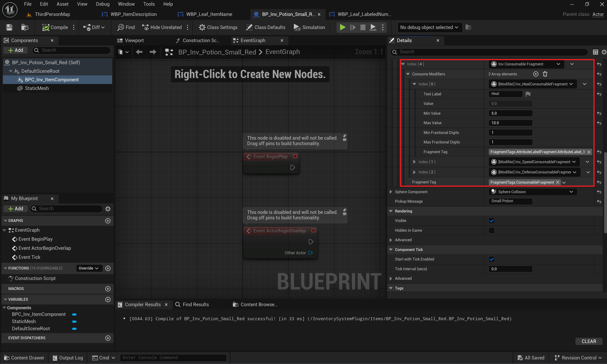The width and height of the screenshot is (607, 364).
Task: Add new Consume Modifiers array element
Action: click(x=536, y=74)
